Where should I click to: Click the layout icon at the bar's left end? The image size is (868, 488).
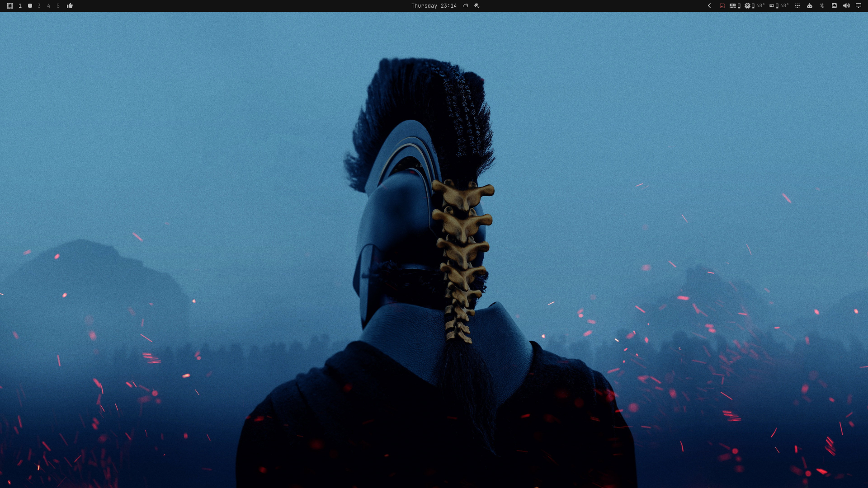tap(10, 6)
